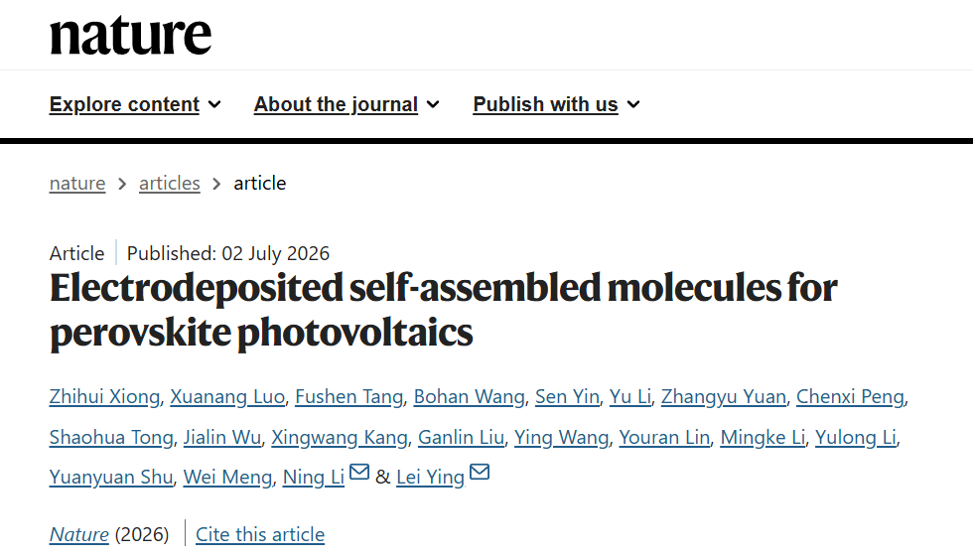This screenshot has height=560, width=973.
Task: Expand the About the journal chevron
Action: coord(433,104)
